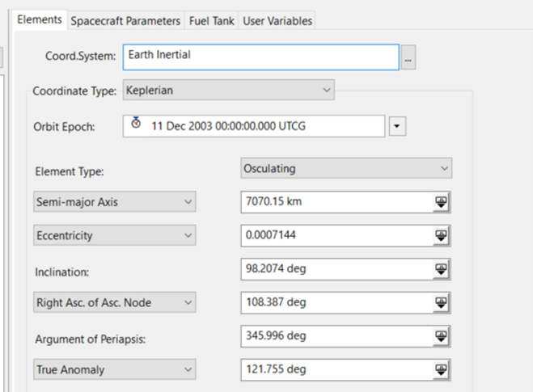This screenshot has height=392, width=533.
Task: Switch to the Spacecraft Parameters tab
Action: pyautogui.click(x=125, y=21)
